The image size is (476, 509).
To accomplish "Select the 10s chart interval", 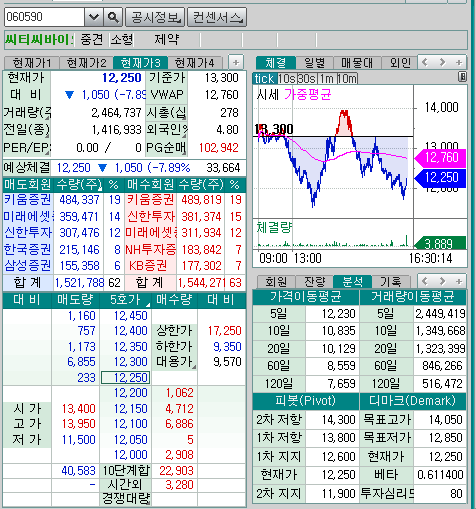I will coord(287,79).
